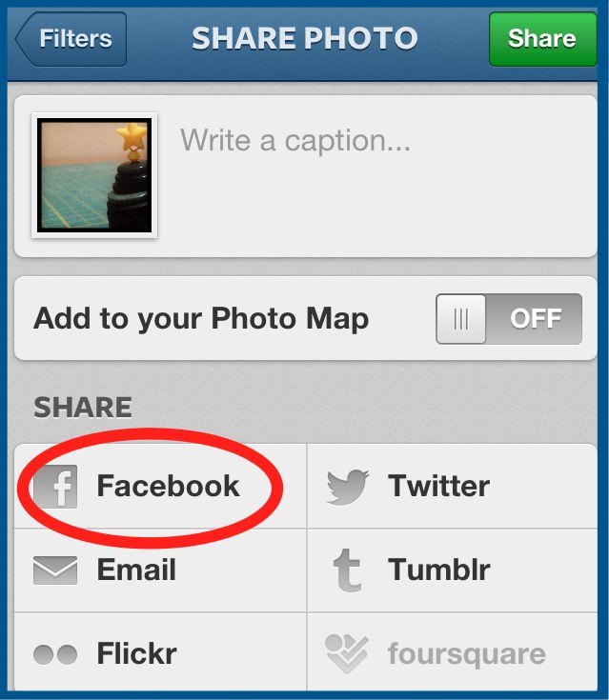Toggle the Photo Map OFF switch

(x=509, y=319)
